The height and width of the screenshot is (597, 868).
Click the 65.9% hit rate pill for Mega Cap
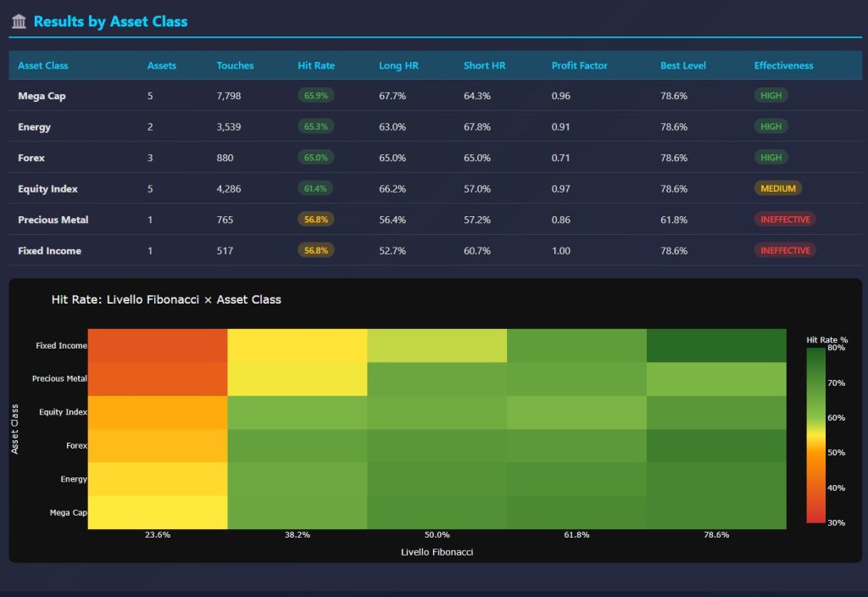coord(315,95)
